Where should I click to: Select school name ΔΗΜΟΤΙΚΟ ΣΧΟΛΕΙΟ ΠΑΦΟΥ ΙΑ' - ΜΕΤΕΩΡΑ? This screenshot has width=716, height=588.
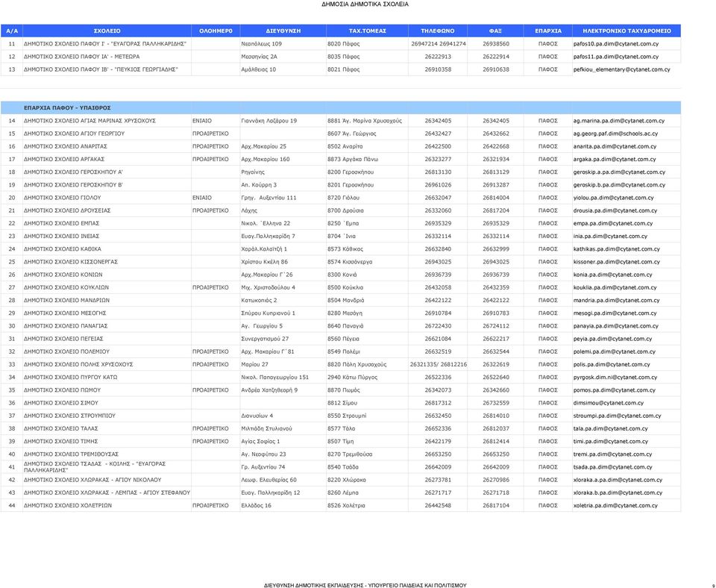(82, 57)
